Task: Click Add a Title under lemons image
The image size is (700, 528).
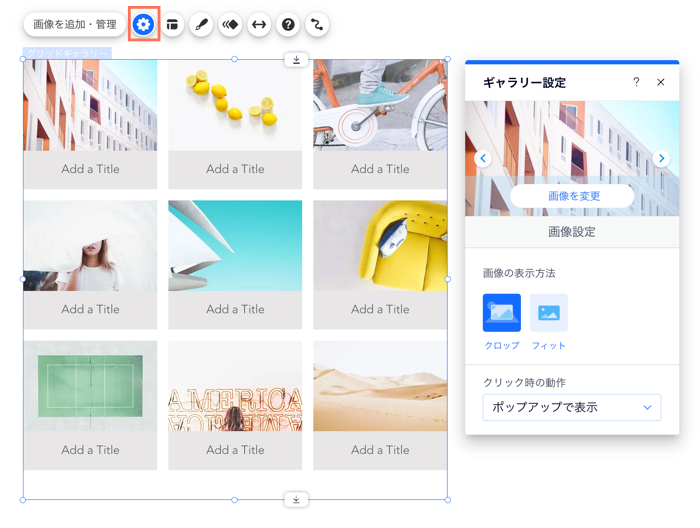Action: (x=235, y=169)
